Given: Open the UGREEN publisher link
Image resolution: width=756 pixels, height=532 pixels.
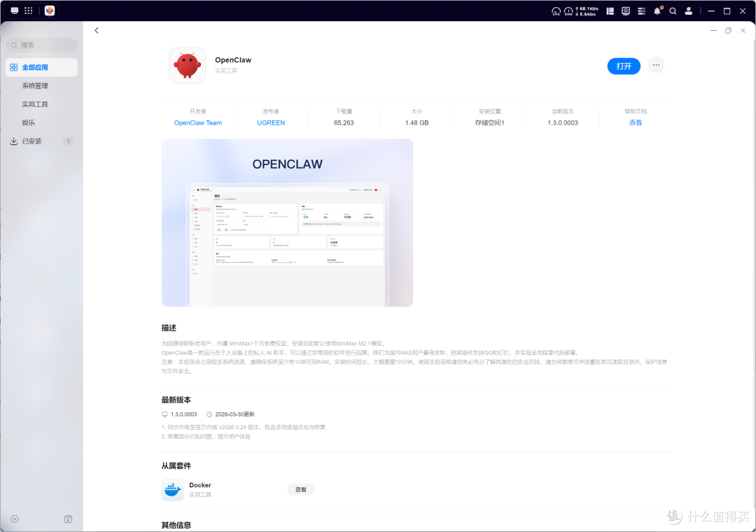Looking at the screenshot, I should pyautogui.click(x=271, y=122).
